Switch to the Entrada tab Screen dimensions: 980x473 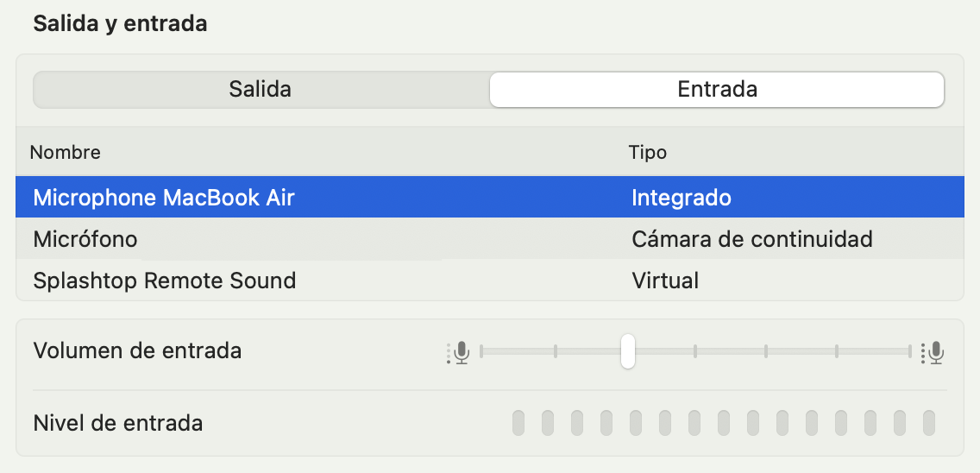pyautogui.click(x=717, y=90)
